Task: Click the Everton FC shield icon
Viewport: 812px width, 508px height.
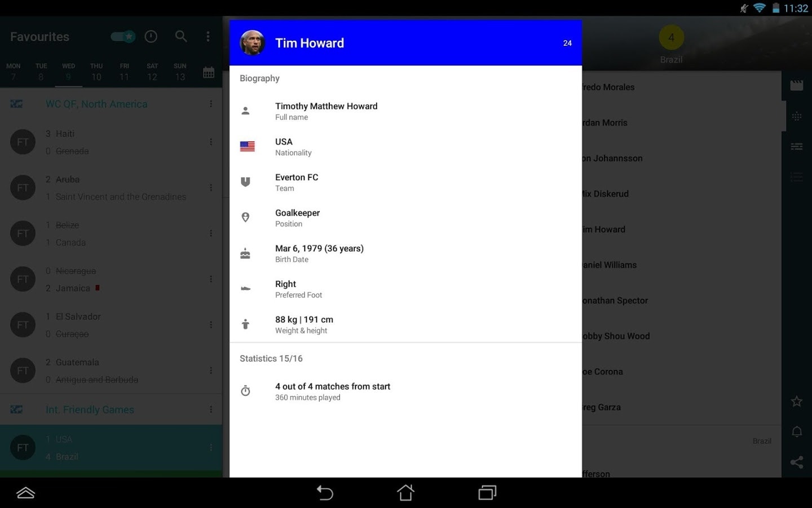Action: coord(245,182)
